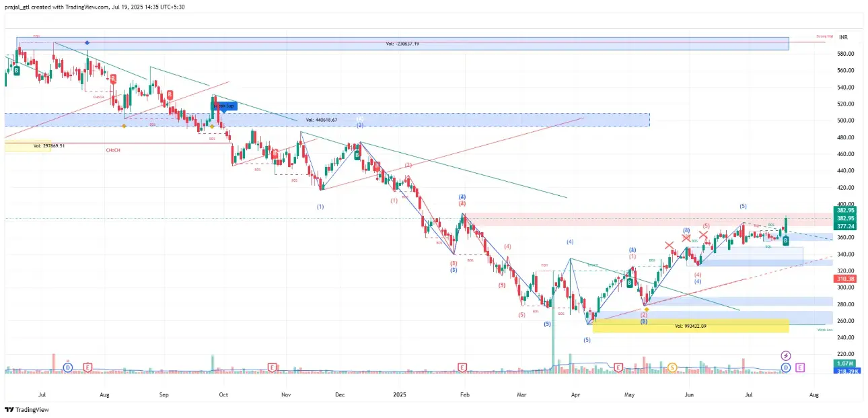Click the green B marker at far-left chart edge
The width and height of the screenshot is (868, 418).
16,69
